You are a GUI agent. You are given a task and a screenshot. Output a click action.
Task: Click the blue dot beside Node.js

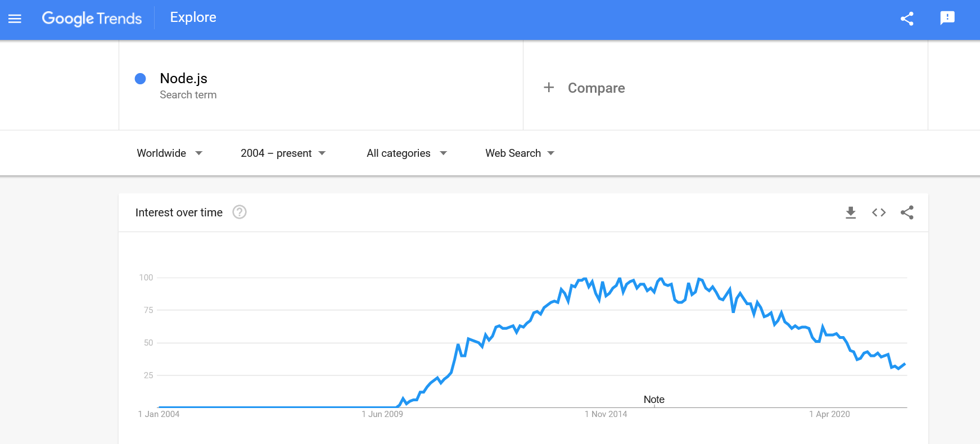pos(139,79)
